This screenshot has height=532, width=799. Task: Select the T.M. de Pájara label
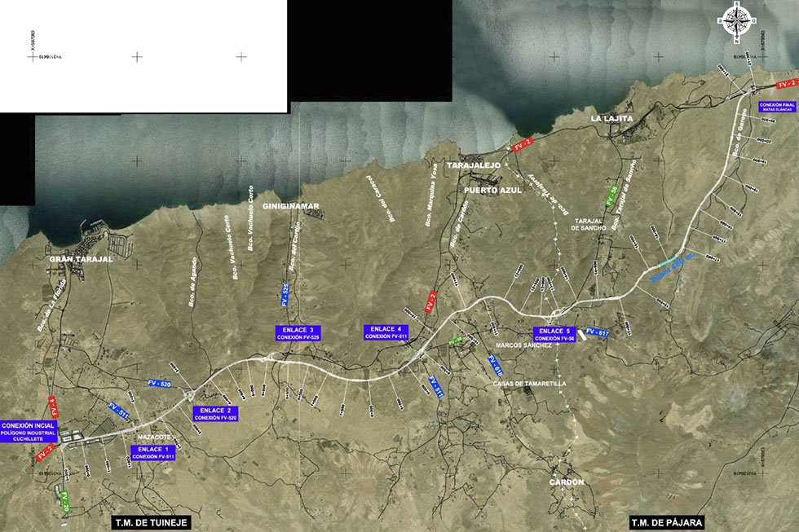[x=666, y=522]
